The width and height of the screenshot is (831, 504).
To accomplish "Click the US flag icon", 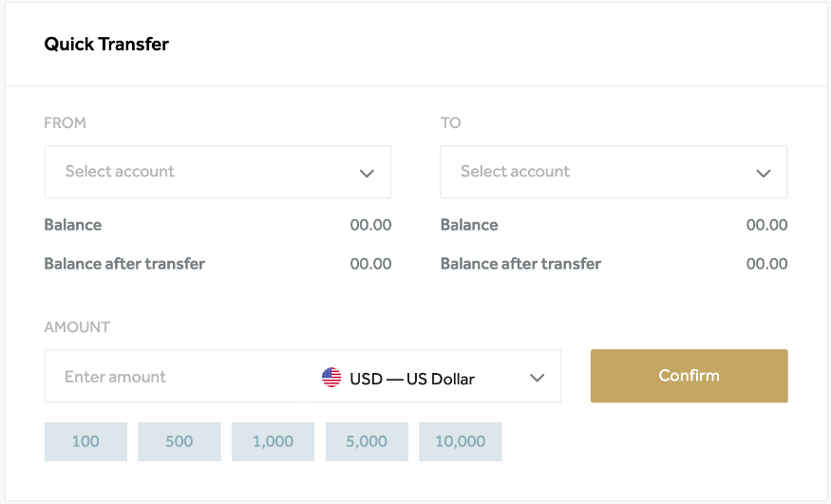I will 331,378.
